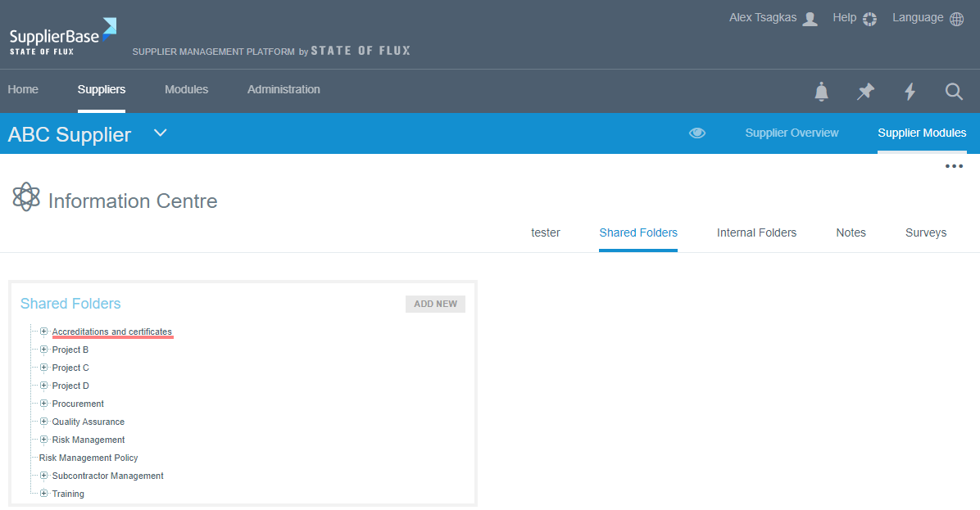The image size is (980, 510).
Task: Expand the Accreditations and certificates folder
Action: click(44, 332)
